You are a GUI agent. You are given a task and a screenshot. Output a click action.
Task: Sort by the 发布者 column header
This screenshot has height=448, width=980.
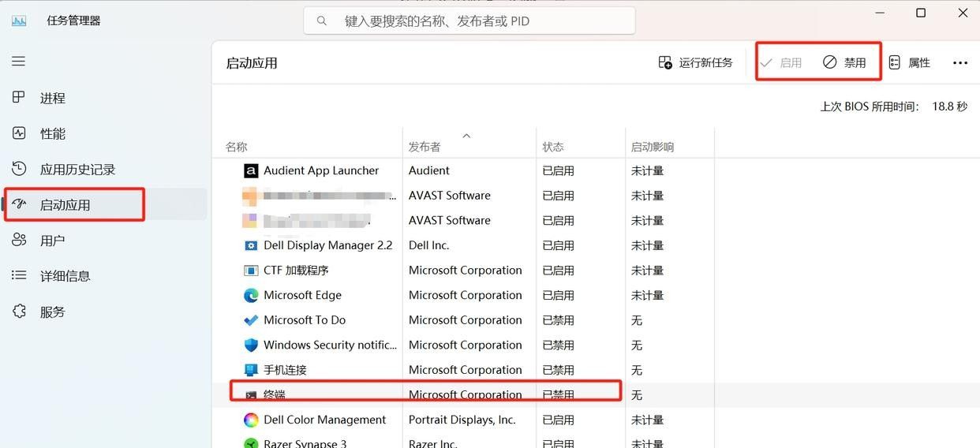(x=424, y=147)
